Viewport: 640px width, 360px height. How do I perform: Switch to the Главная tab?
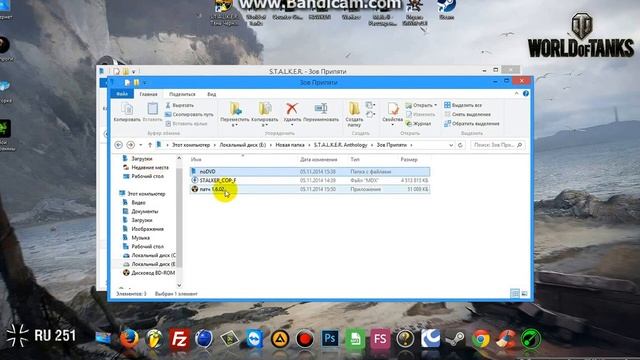point(148,94)
